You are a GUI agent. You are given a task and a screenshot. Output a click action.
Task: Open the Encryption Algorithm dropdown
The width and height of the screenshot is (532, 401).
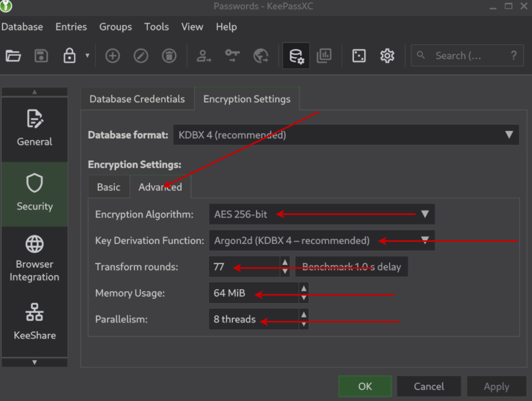(321, 214)
